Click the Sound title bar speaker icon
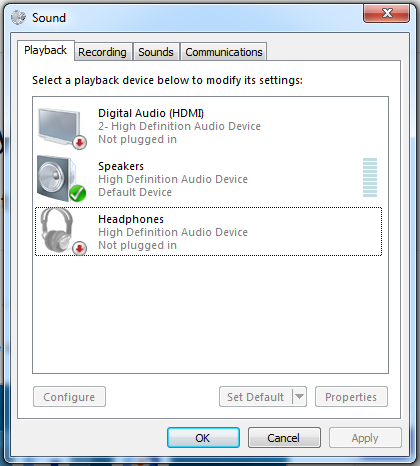 click(18, 17)
